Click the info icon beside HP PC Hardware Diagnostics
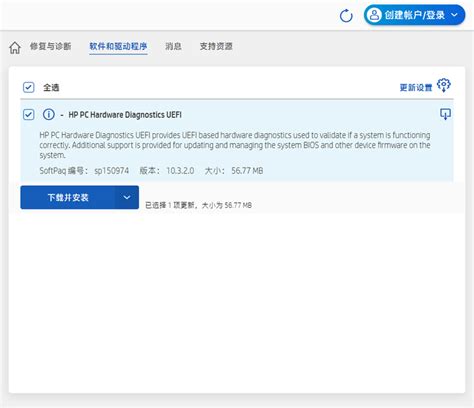474x408 pixels. coord(49,114)
